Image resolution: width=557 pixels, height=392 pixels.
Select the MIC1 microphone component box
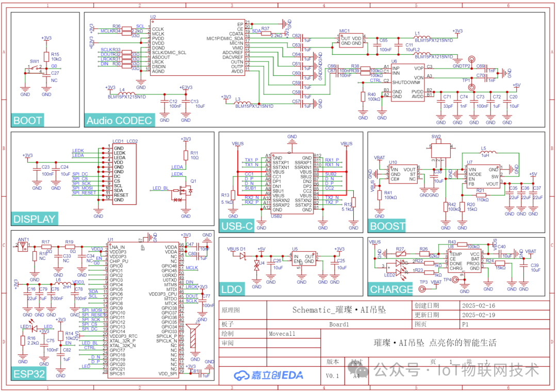351,41
